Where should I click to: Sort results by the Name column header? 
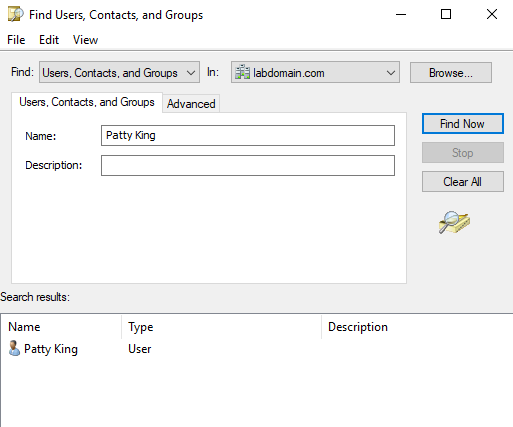(x=61, y=327)
